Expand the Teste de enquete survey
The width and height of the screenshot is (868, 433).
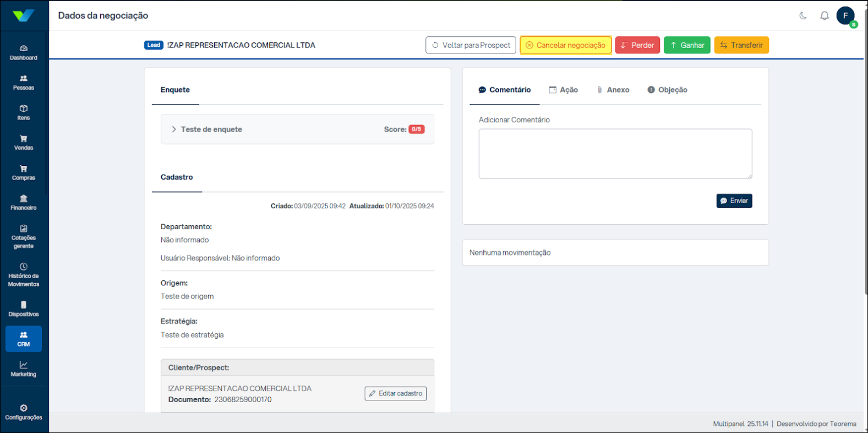(174, 129)
